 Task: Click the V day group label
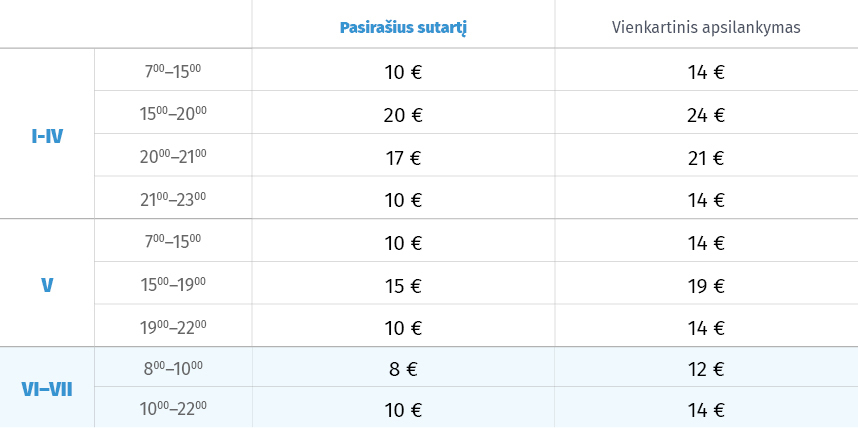pos(48,285)
